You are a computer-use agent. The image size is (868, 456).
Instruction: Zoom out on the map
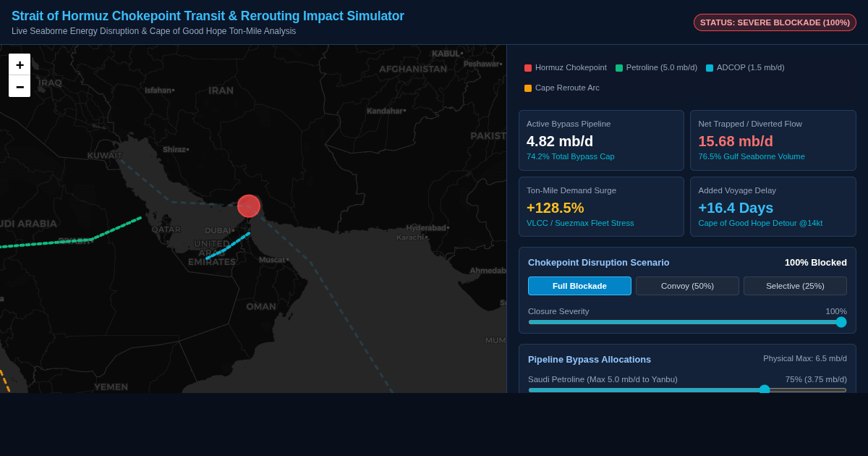[x=20, y=86]
